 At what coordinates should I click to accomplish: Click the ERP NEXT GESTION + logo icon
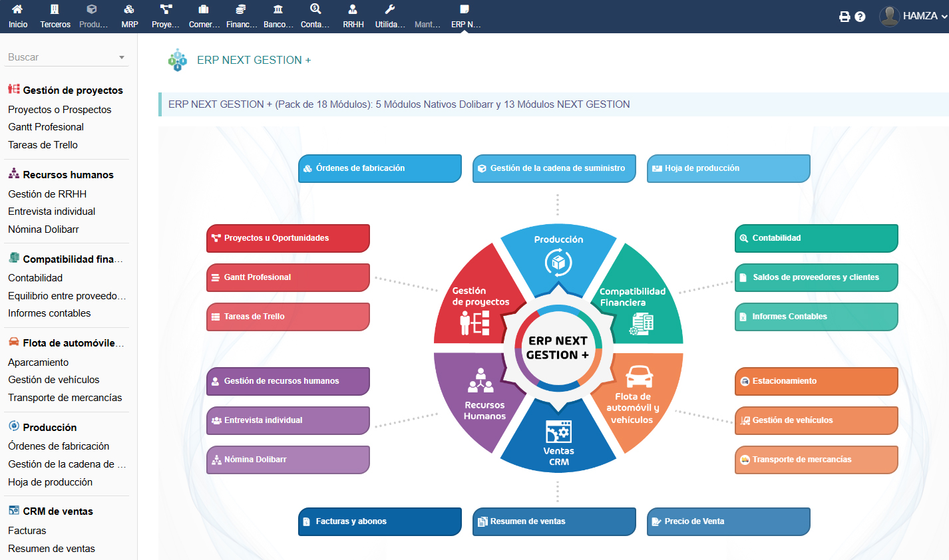(x=178, y=60)
